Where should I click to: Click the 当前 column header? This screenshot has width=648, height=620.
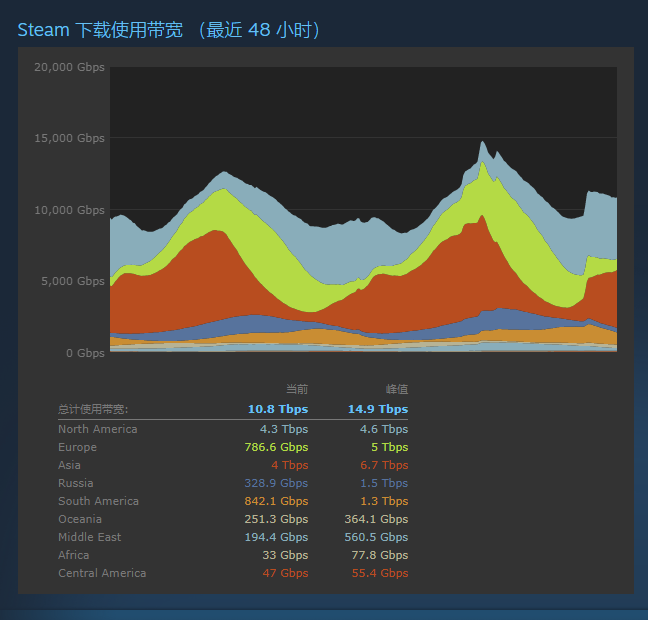point(297,389)
